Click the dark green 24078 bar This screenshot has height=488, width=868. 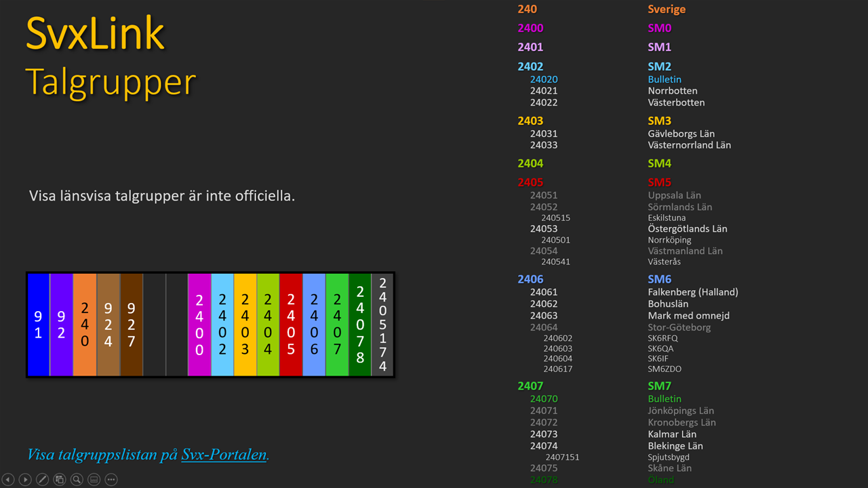[x=360, y=325]
